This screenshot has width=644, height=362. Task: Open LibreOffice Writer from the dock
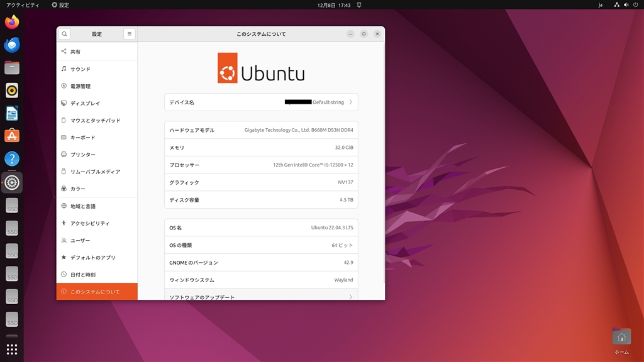point(12,113)
